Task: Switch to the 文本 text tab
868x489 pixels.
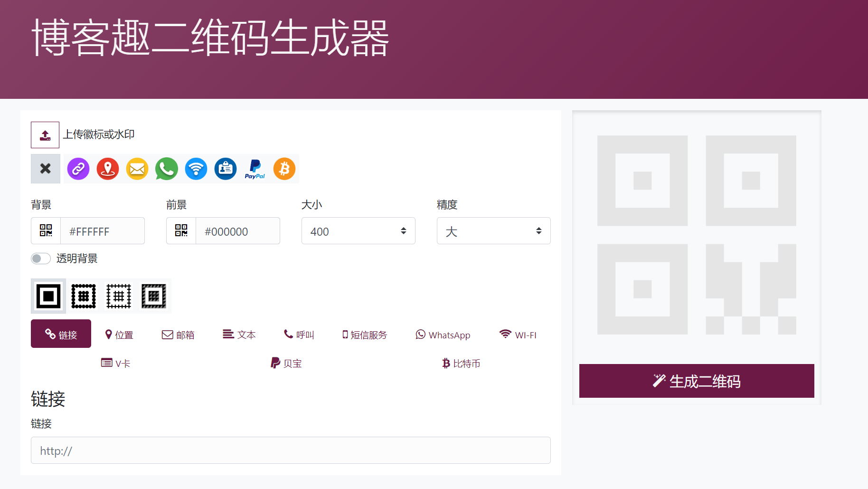Action: [x=239, y=335]
